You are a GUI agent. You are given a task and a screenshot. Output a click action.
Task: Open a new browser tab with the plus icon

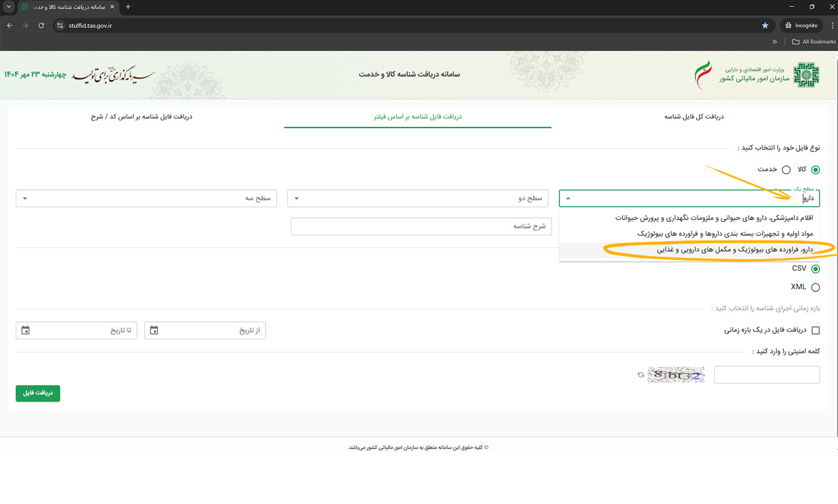pyautogui.click(x=128, y=7)
